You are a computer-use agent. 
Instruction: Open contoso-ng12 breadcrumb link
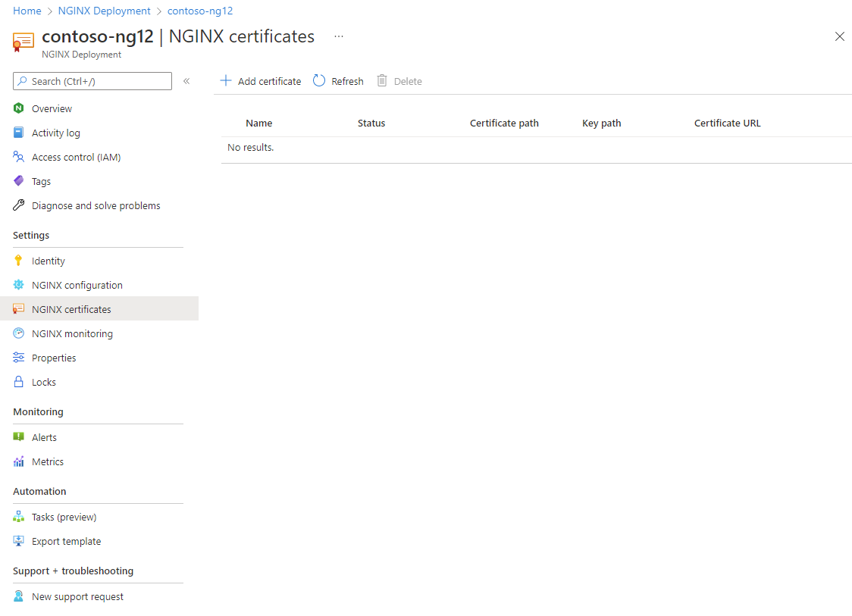pos(200,11)
